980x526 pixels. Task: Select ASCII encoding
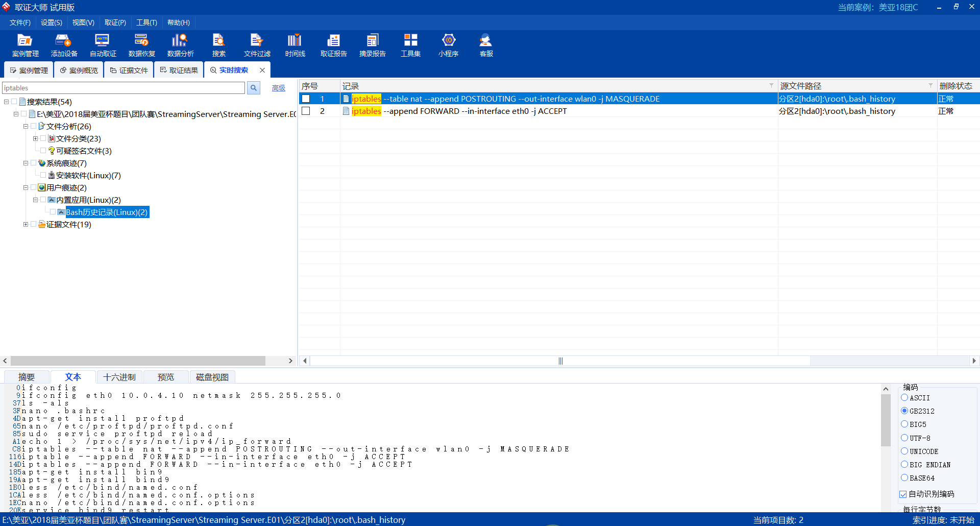coord(904,397)
